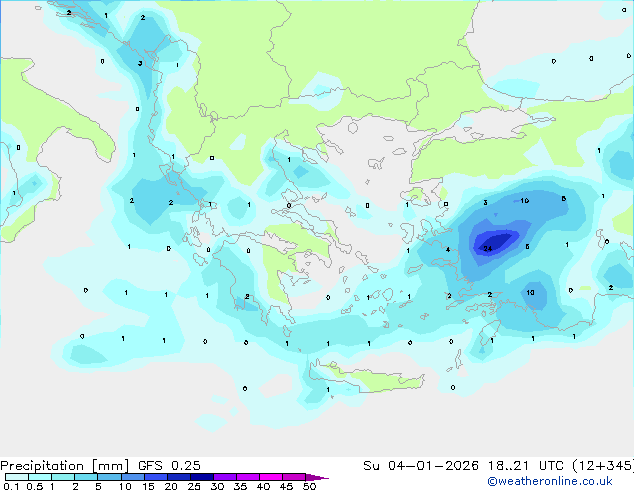
Task: Pick the 1–2 mm legend color swatch
Action: [x=63, y=477]
